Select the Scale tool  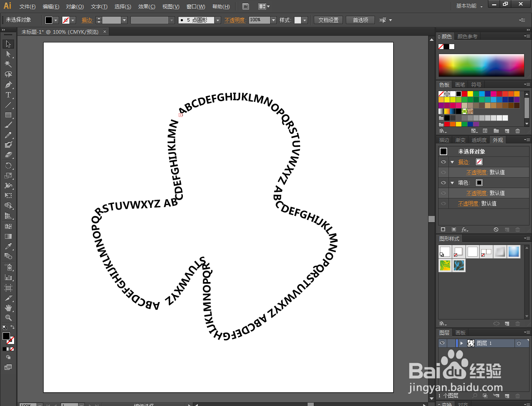(8, 176)
